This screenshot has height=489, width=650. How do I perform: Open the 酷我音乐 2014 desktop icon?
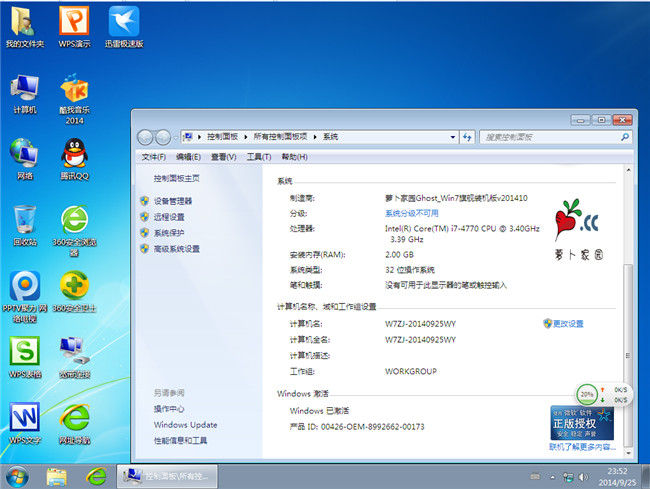pyautogui.click(x=74, y=99)
